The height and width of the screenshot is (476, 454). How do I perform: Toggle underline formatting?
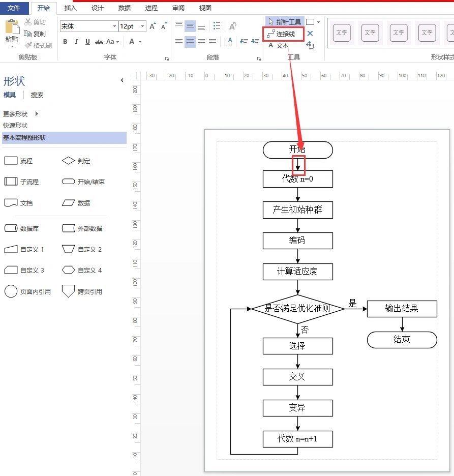coord(87,42)
